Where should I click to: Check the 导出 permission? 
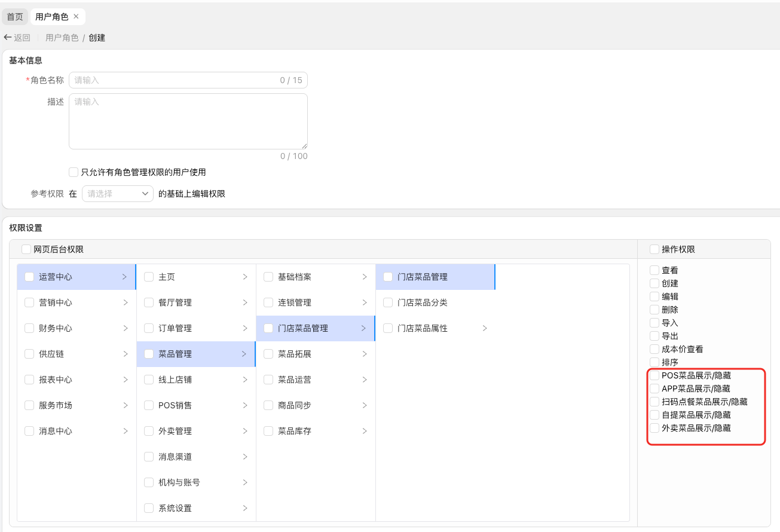tap(654, 336)
